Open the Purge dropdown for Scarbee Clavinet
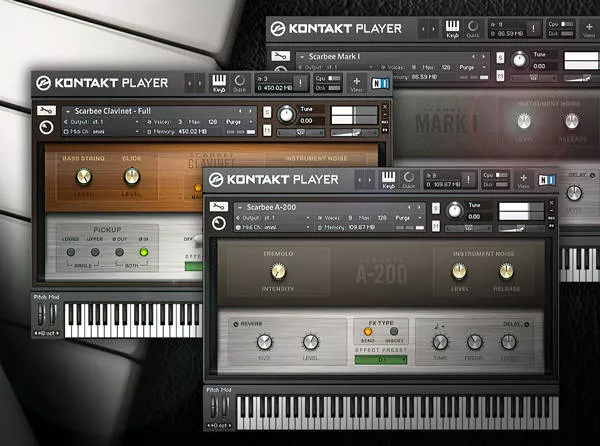Screen dimensions: 600x446 click(251, 122)
